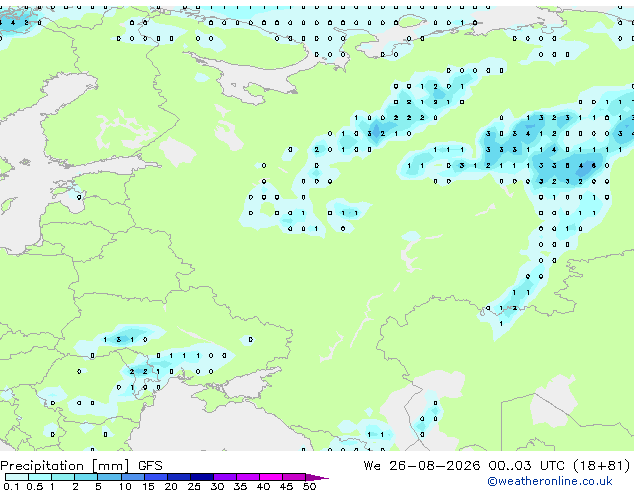Click the '20' legend scale label
This screenshot has width=634, height=490.
click(171, 486)
